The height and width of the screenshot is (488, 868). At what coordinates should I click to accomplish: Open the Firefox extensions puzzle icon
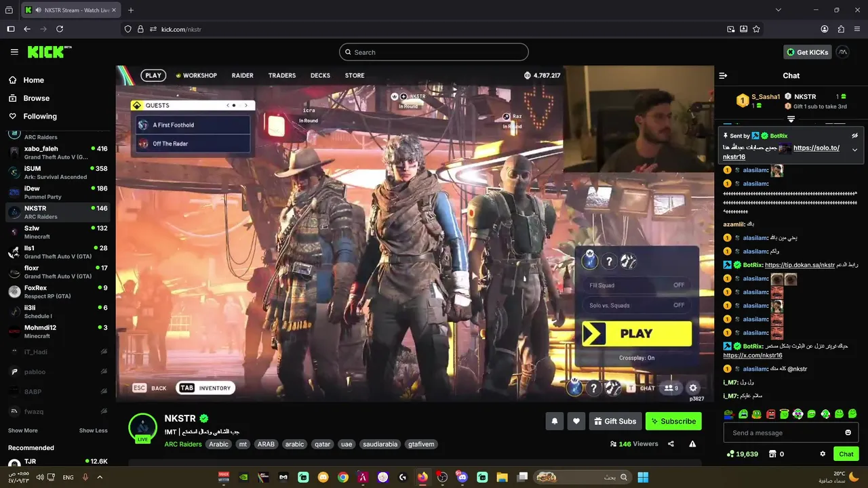[x=841, y=29]
